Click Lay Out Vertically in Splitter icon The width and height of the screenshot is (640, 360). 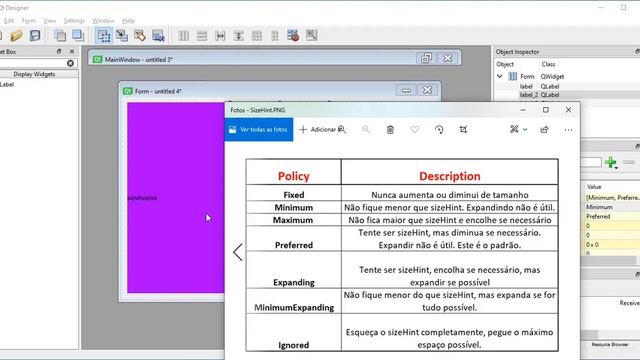[x=238, y=36]
